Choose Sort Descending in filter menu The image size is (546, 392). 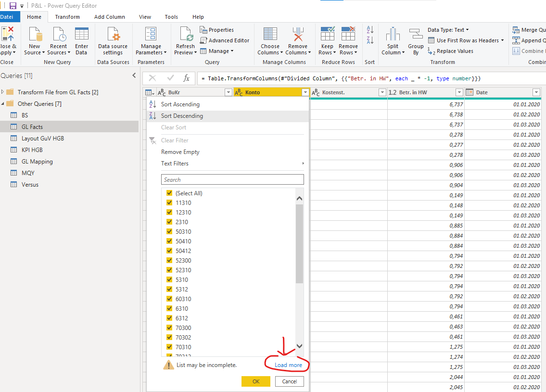(x=182, y=116)
